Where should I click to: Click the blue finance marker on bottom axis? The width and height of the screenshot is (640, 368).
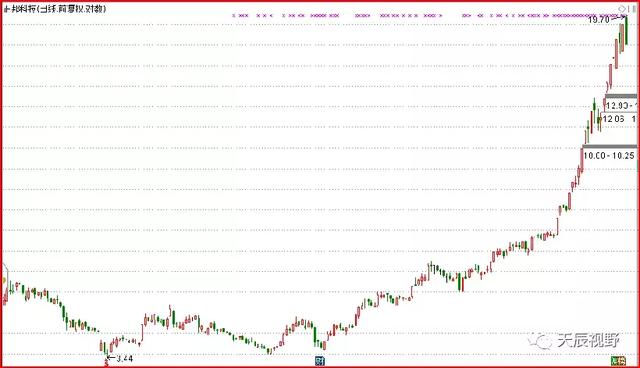pyautogui.click(x=320, y=361)
